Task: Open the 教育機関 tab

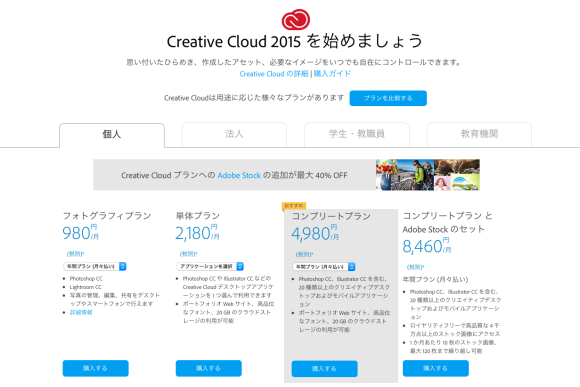Action: (x=479, y=134)
